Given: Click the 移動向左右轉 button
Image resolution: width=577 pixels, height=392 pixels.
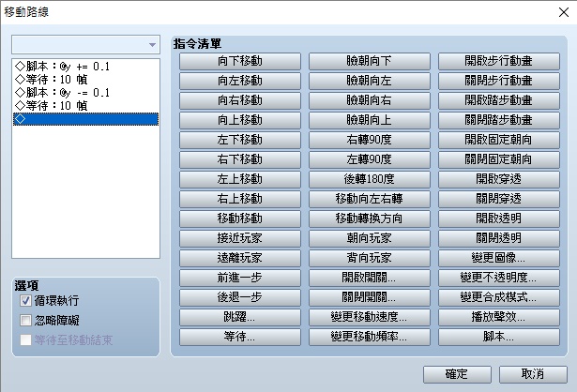Looking at the screenshot, I should (370, 199).
